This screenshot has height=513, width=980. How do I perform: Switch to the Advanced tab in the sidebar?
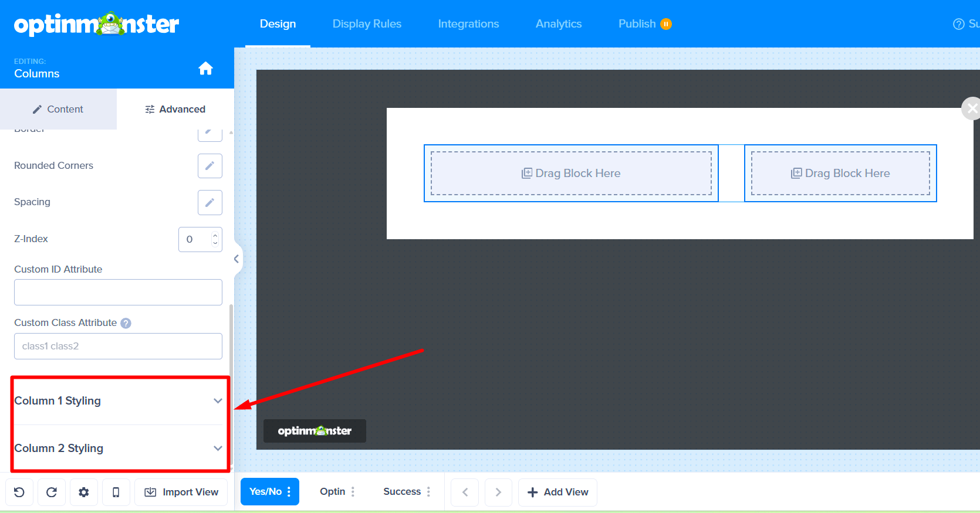pyautogui.click(x=175, y=109)
